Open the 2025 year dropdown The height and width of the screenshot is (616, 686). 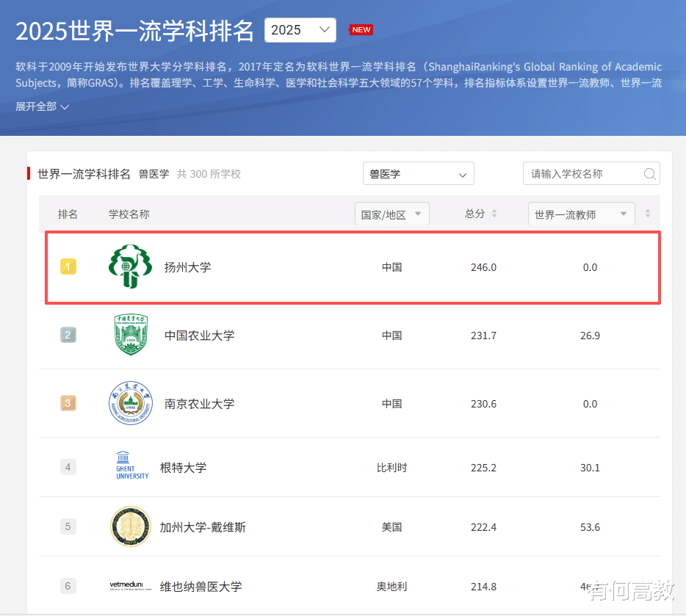pos(300,30)
